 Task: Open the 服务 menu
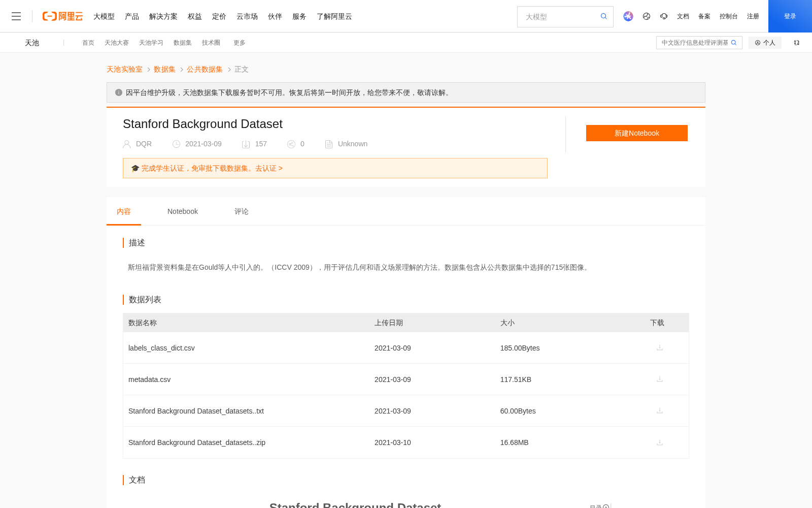pyautogui.click(x=299, y=16)
